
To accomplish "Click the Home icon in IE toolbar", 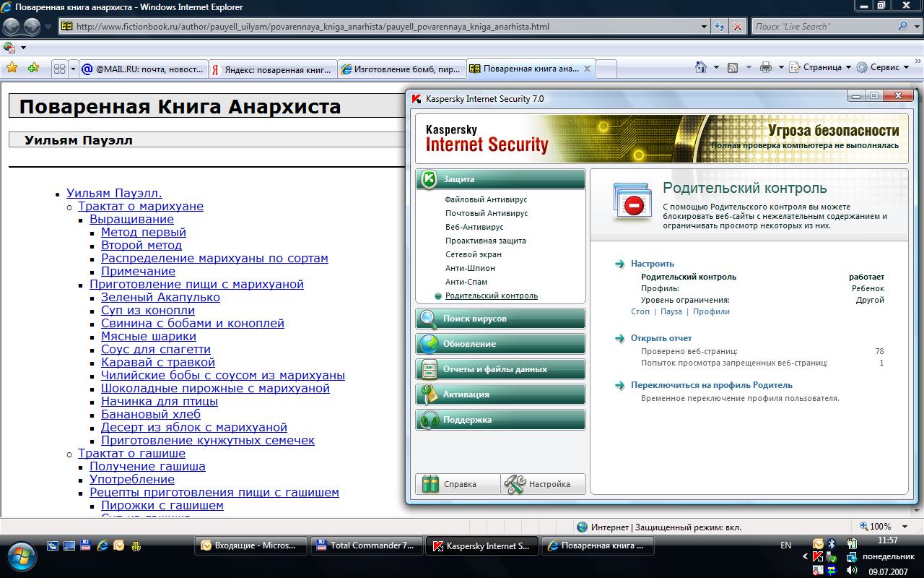I will pyautogui.click(x=700, y=67).
